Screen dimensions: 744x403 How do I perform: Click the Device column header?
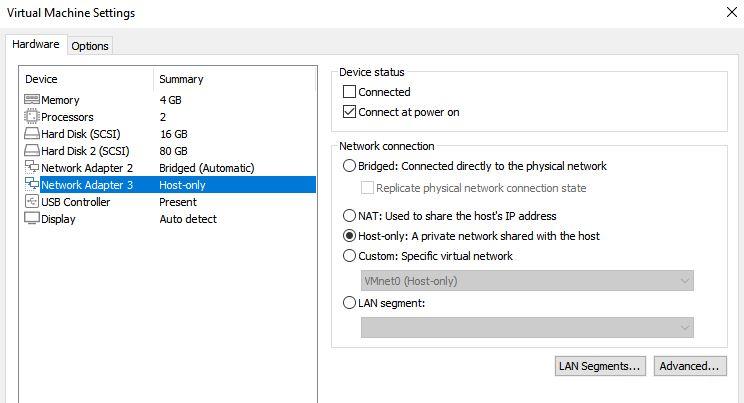click(x=41, y=79)
